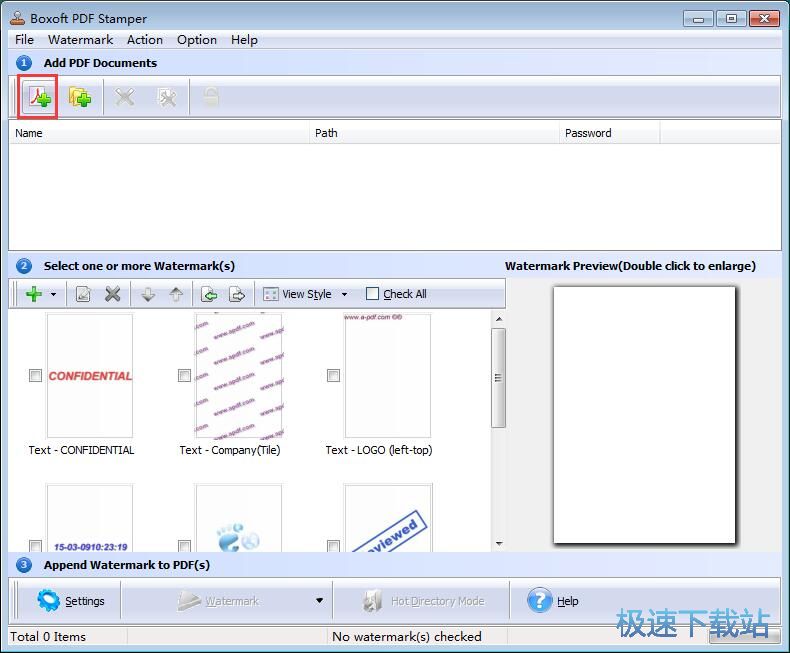
Task: Expand the add watermark dropdown arrow
Action: (x=53, y=295)
